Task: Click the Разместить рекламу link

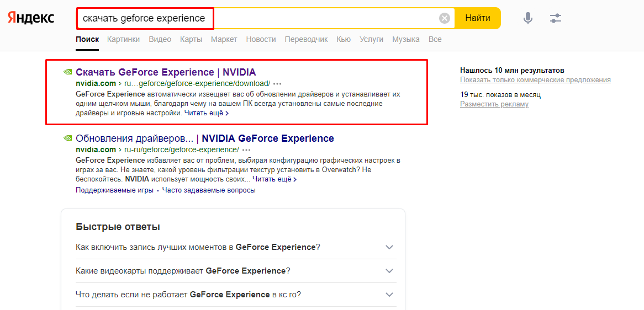Action: tap(494, 104)
